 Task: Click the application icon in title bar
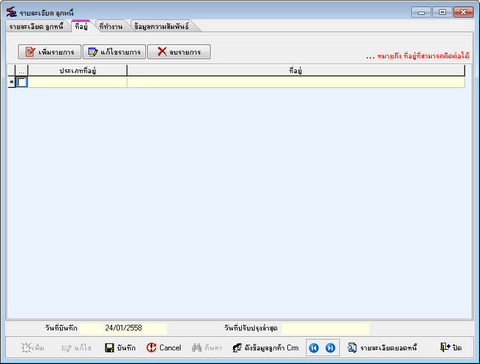pos(11,12)
